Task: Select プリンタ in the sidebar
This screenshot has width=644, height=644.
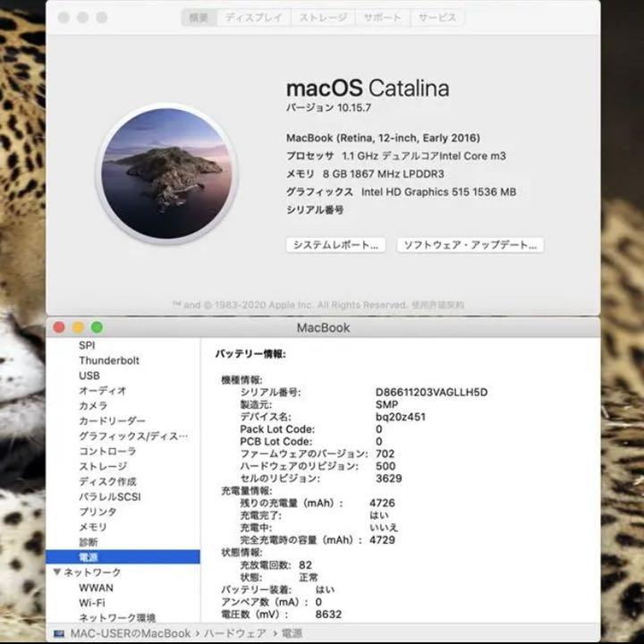Action: click(97, 512)
